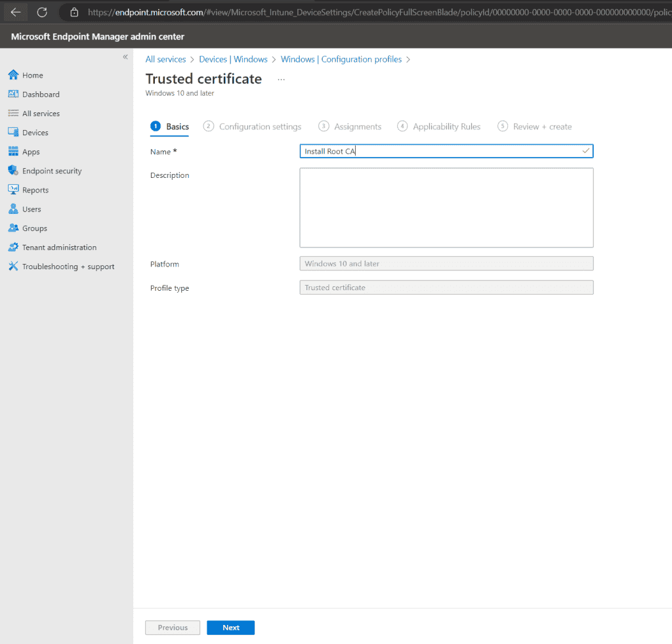
Task: Open the Dashboard view
Action: (x=41, y=94)
